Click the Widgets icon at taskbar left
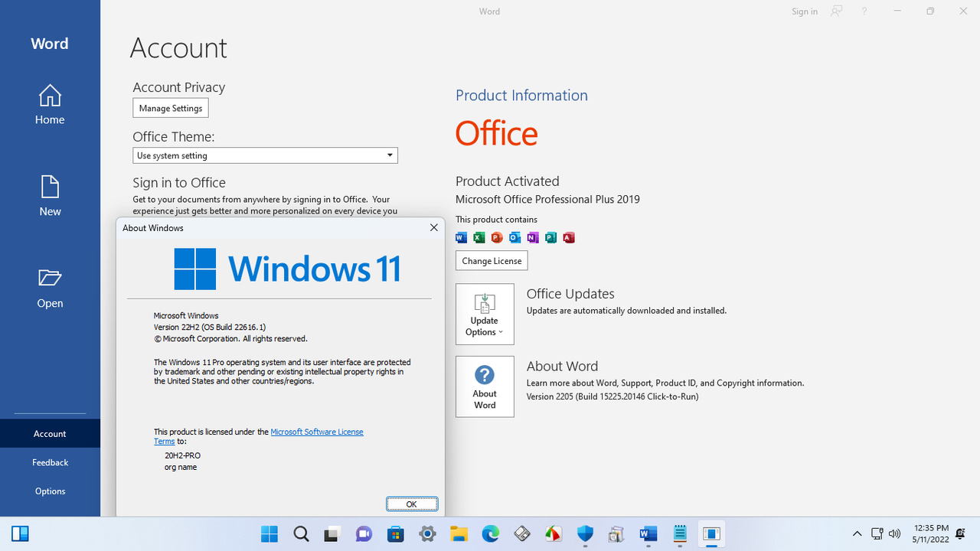 tap(20, 534)
